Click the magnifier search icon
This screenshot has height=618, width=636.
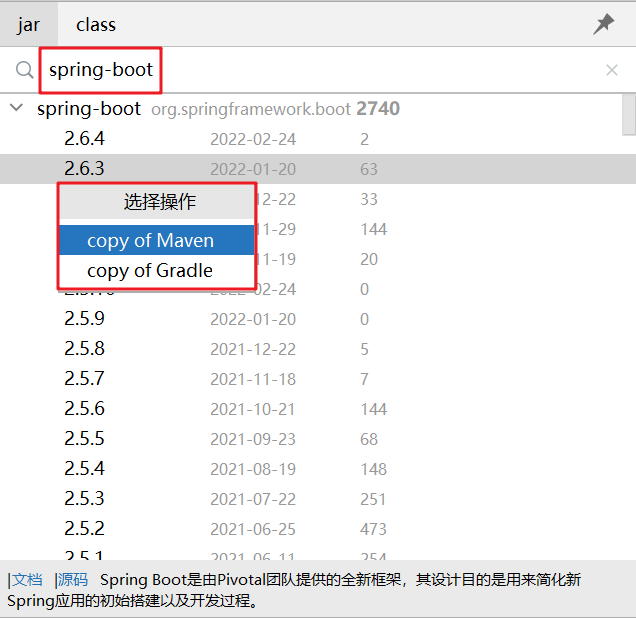click(x=24, y=70)
